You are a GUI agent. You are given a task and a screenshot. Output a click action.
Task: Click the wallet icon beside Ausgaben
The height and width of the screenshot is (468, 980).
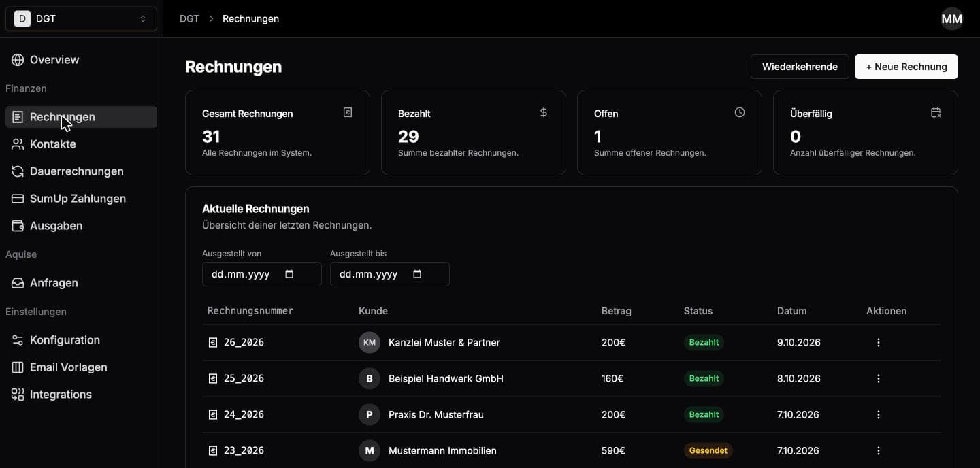tap(18, 226)
